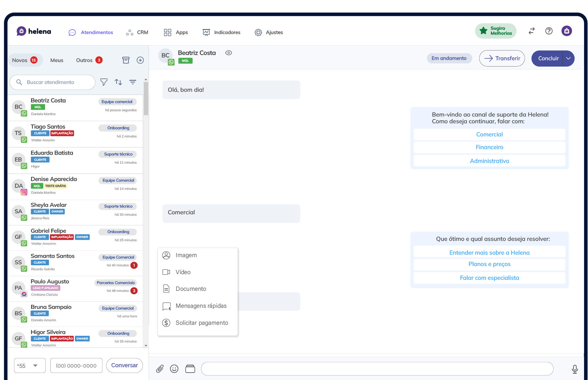Choose the Administrativo option
Viewport: 588px width, 380px height.
pyautogui.click(x=490, y=161)
